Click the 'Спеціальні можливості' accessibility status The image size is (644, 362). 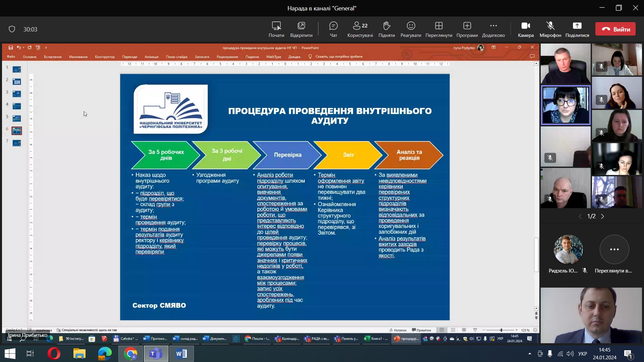[87, 330]
